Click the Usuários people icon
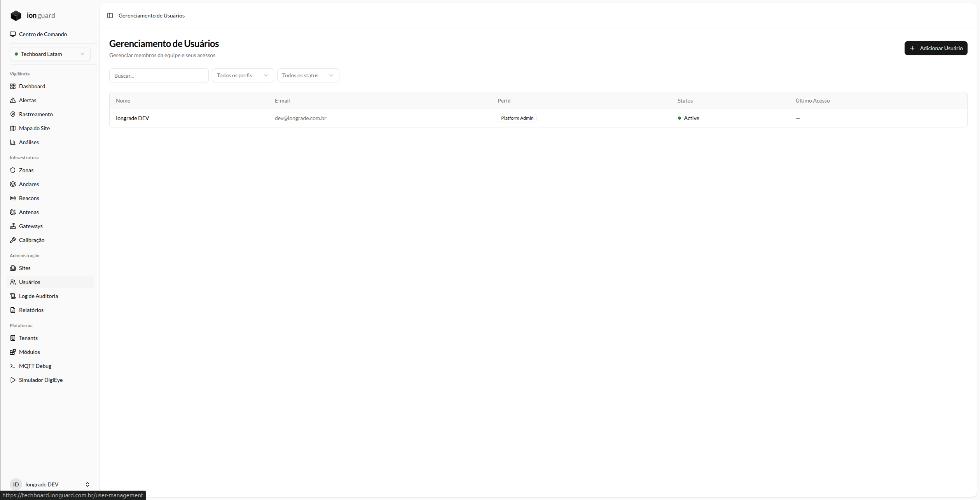980x500 pixels. pos(13,282)
